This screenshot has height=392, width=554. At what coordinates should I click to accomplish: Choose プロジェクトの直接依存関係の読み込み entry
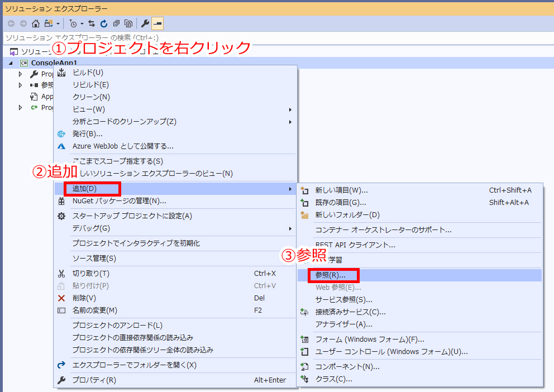click(x=175, y=338)
